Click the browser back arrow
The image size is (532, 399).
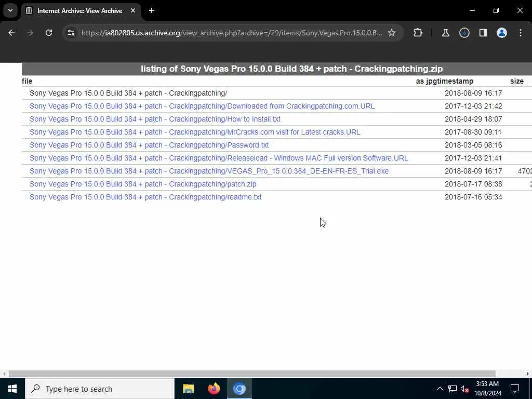tap(11, 33)
